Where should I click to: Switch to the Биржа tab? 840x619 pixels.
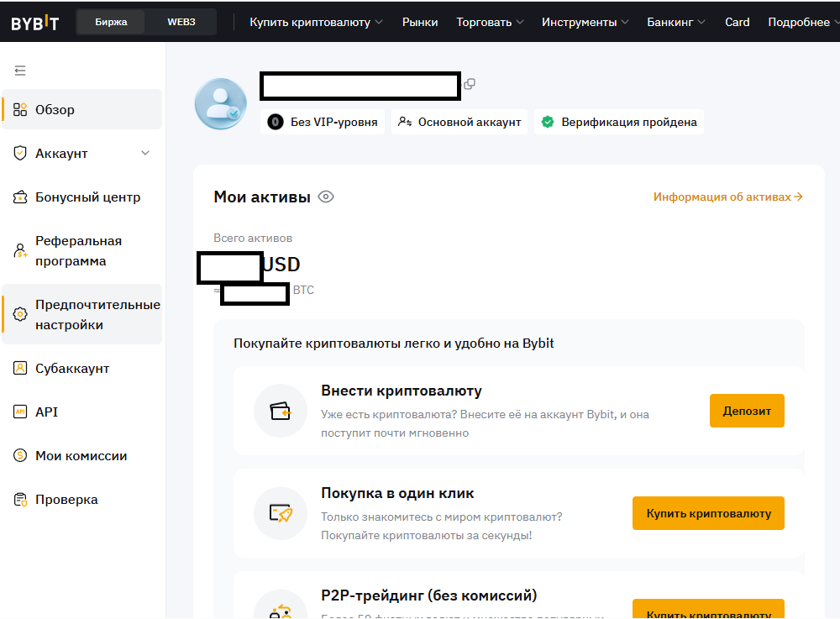click(111, 22)
